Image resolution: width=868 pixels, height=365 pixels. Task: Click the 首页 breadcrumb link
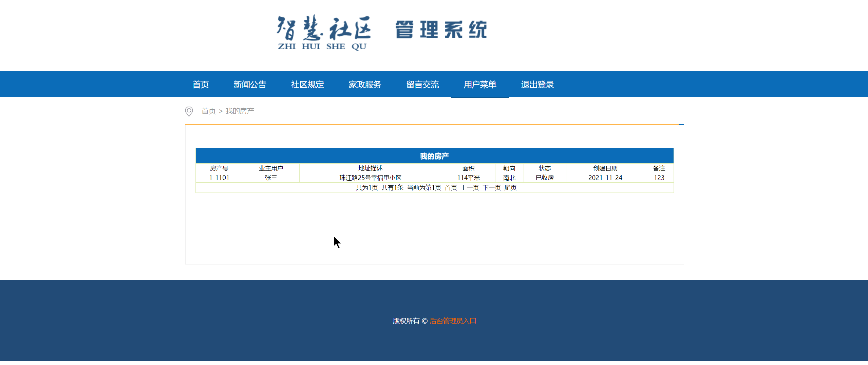pyautogui.click(x=208, y=111)
